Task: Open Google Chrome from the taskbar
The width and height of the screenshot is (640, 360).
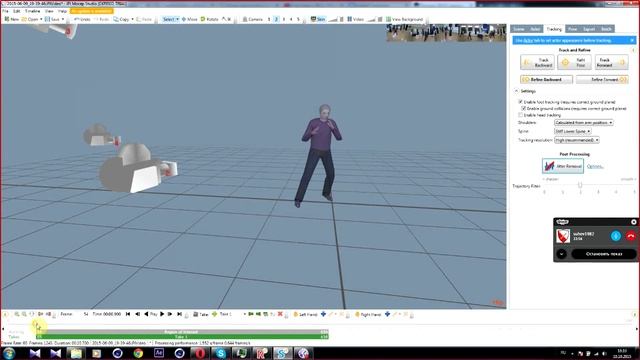Action: [x=138, y=353]
